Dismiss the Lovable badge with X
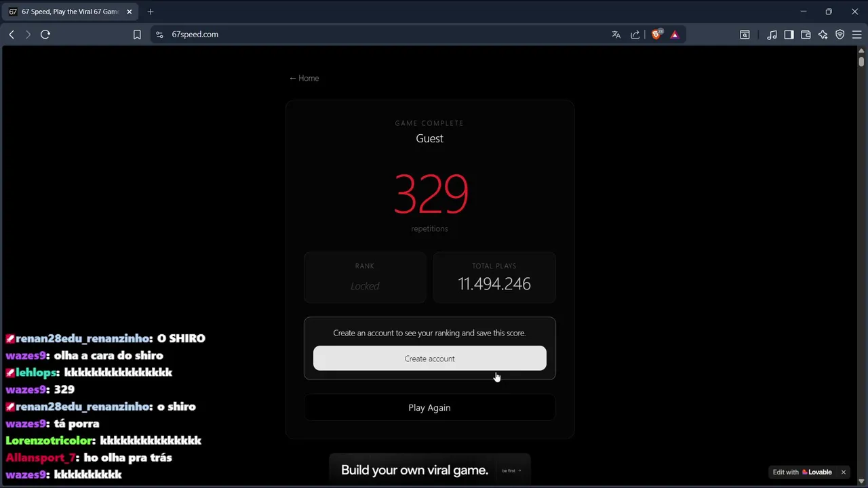Screen dimensions: 868x488 844,472
